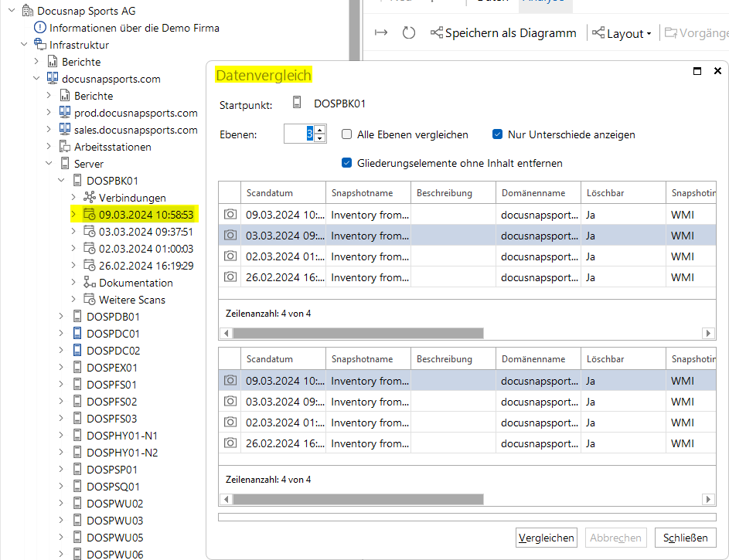Click the DOSPDC01 server icon

77,334
